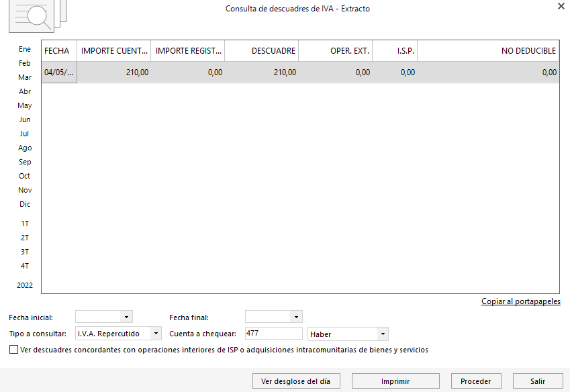Image resolution: width=570 pixels, height=392 pixels.
Task: Select the May month filter
Action: click(x=25, y=106)
